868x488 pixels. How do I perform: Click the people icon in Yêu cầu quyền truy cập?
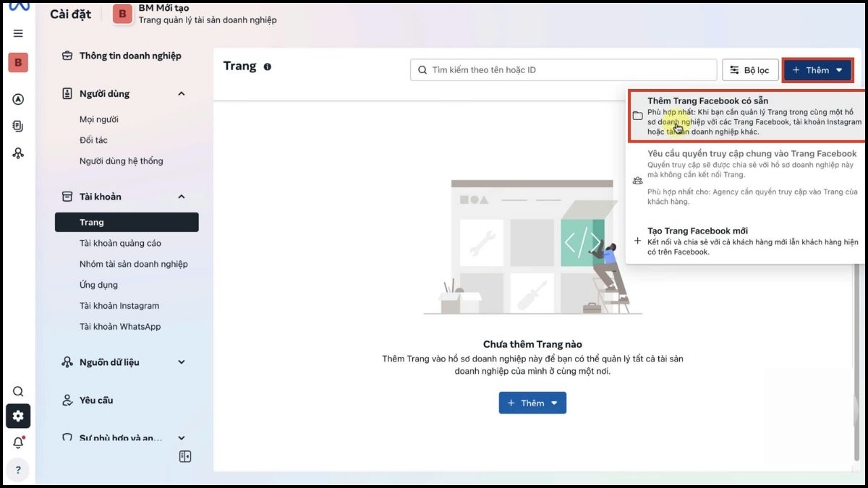coord(637,180)
